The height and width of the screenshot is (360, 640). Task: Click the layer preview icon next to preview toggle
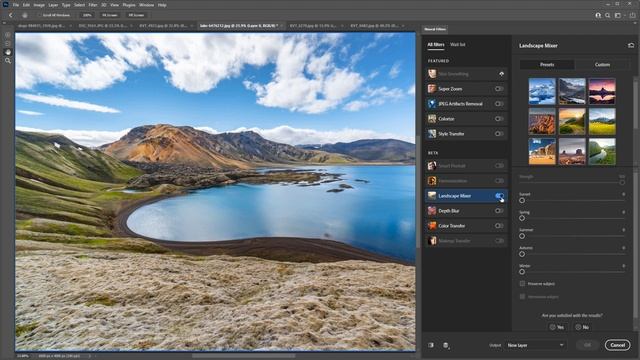pos(446,345)
